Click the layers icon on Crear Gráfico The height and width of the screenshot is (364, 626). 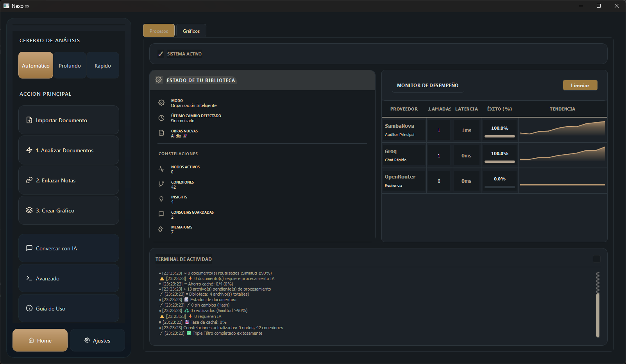29,210
